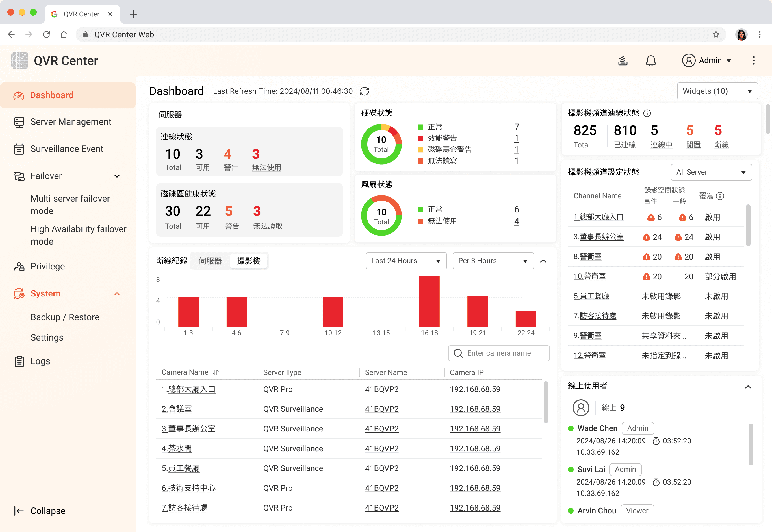The width and height of the screenshot is (772, 532).
Task: Open Server Management in sidebar
Action: [x=71, y=122]
